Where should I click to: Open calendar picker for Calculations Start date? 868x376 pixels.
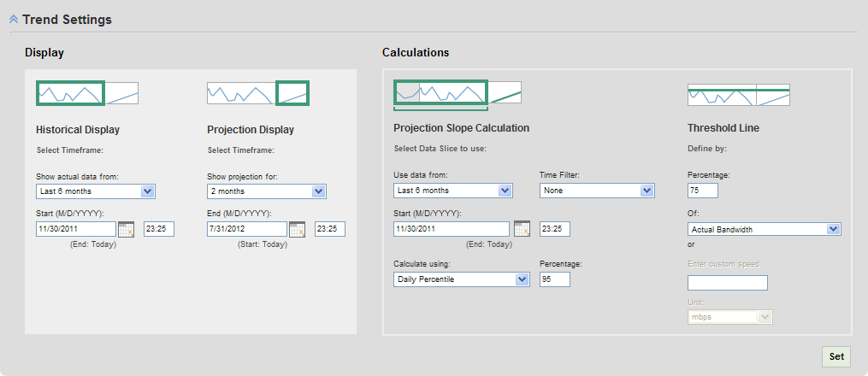pos(523,228)
